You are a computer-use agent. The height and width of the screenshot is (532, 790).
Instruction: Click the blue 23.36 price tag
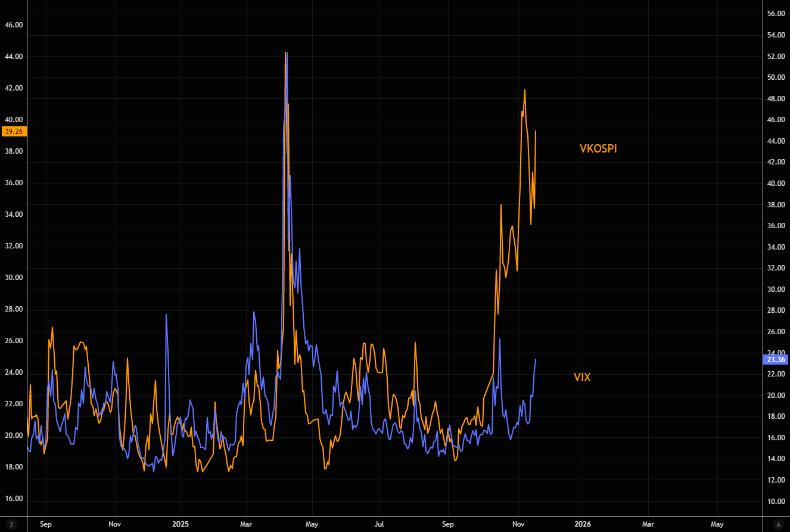click(x=776, y=359)
